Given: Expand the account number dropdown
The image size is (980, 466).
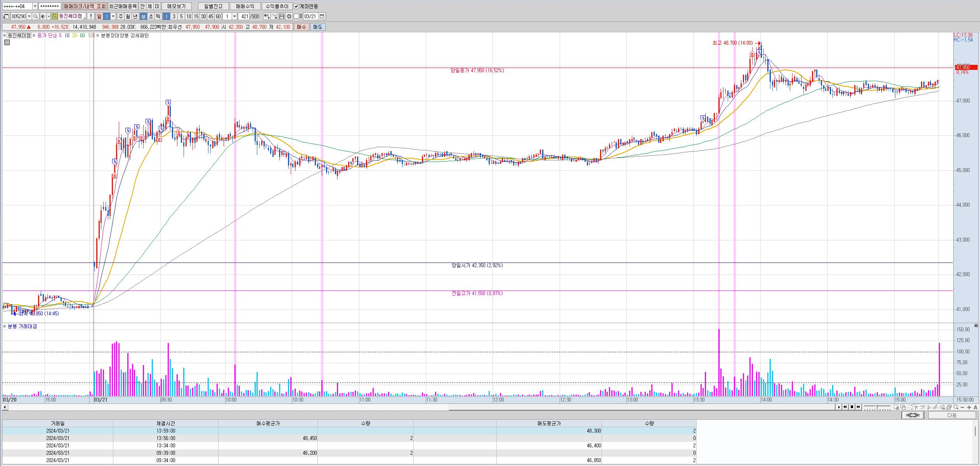Looking at the screenshot, I should [x=35, y=6].
